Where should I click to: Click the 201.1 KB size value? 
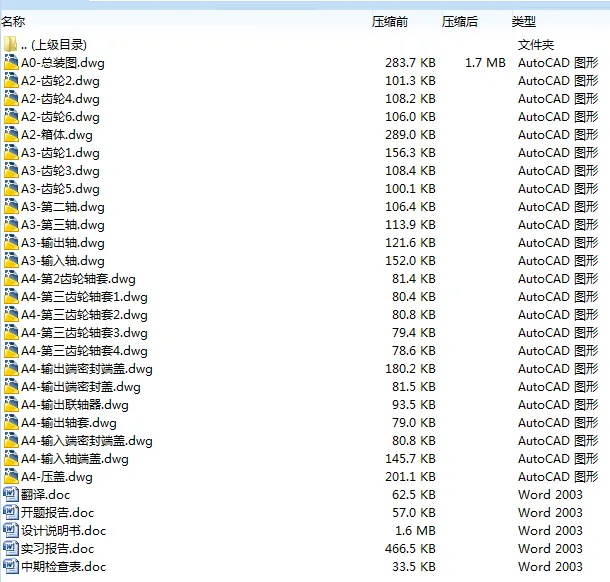click(410, 477)
